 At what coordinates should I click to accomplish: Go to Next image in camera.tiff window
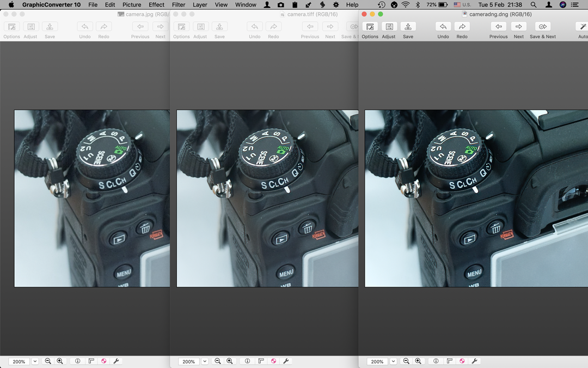click(x=330, y=27)
